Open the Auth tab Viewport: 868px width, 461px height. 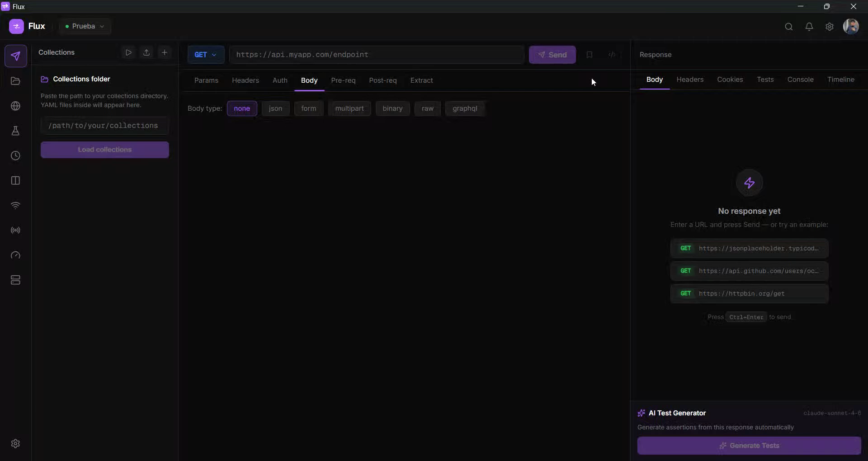click(280, 80)
